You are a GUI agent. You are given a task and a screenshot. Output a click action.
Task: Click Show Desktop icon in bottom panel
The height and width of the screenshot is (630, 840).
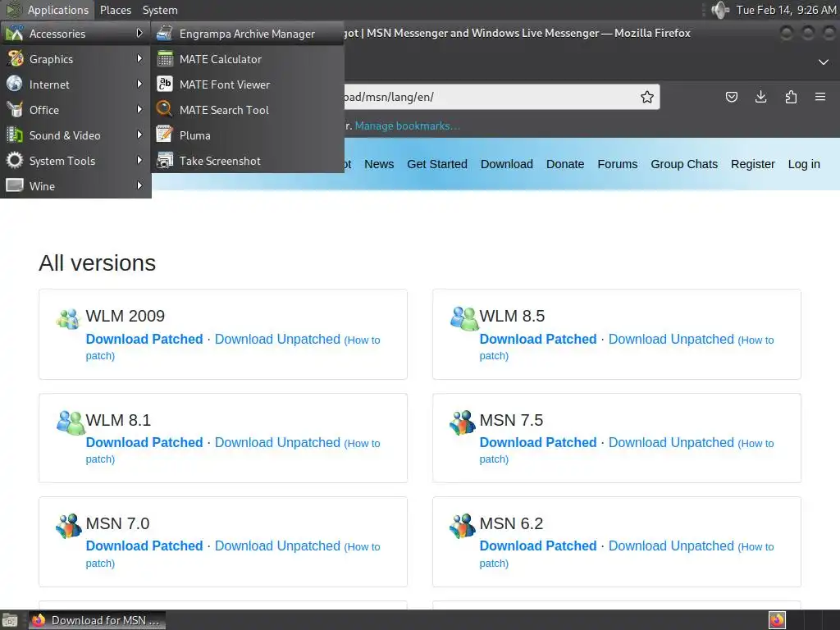(x=10, y=620)
